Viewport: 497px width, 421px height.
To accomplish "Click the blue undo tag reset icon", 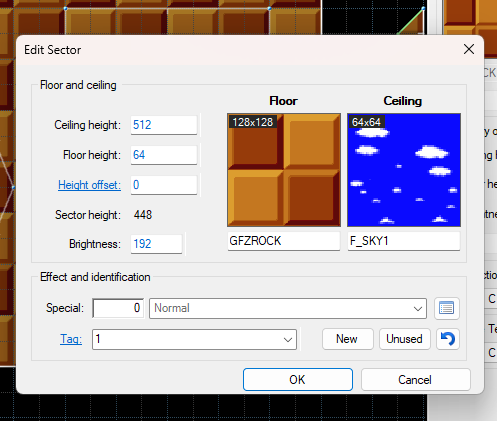I will click(448, 339).
